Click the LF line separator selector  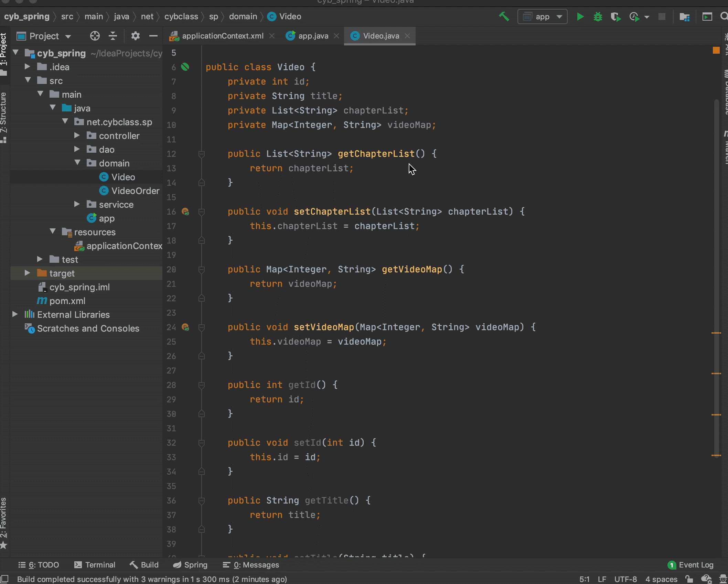[x=602, y=579]
